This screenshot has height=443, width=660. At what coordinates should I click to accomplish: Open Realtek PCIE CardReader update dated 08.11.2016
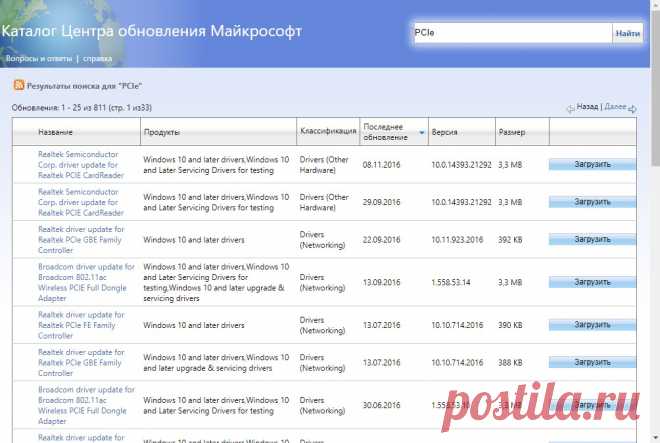[81, 165]
